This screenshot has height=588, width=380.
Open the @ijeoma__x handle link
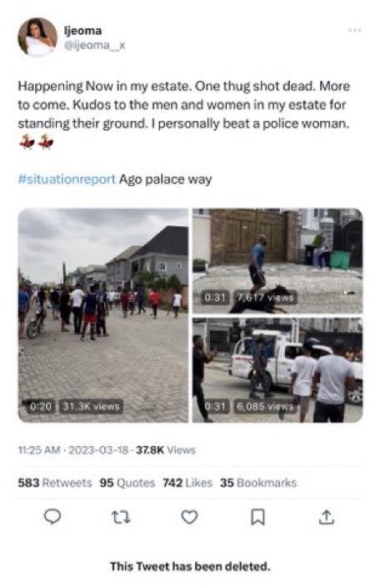tap(94, 46)
